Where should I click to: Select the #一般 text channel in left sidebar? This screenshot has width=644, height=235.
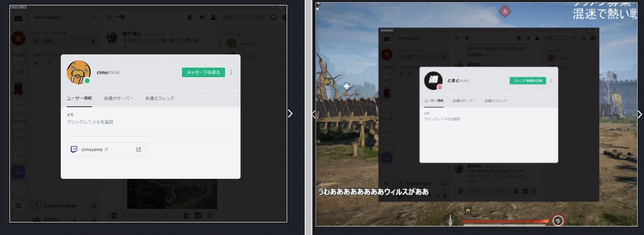coord(66,41)
